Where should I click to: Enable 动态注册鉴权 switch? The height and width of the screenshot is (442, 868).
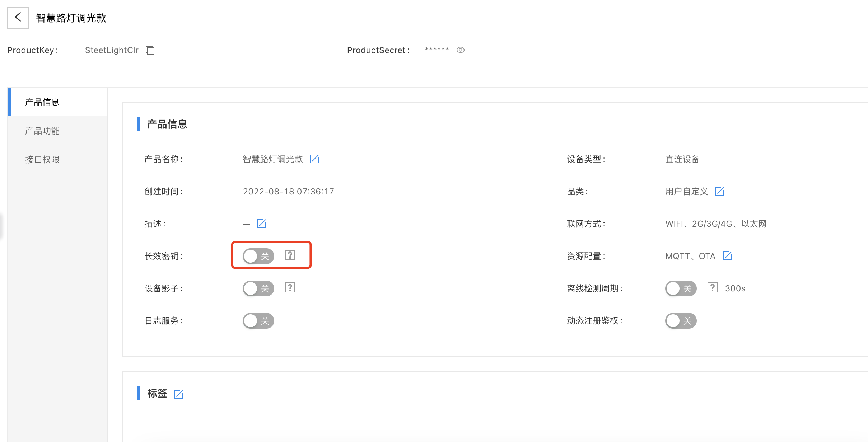pyautogui.click(x=681, y=321)
